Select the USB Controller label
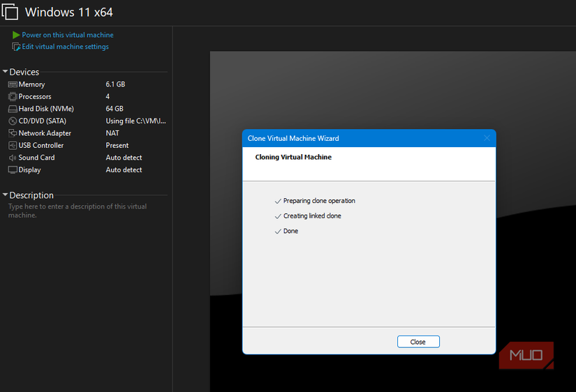This screenshot has height=392, width=576. (x=41, y=145)
